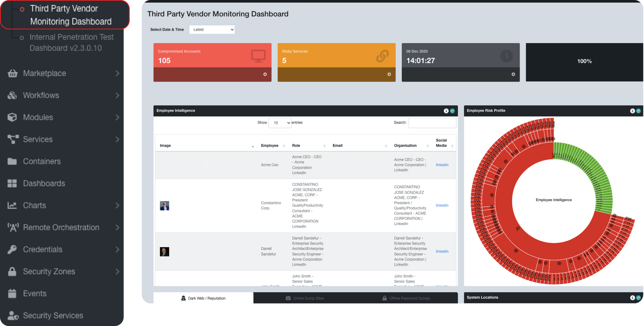This screenshot has width=644, height=326.
Task: Click the clock icon on the date card
Action: point(506,56)
